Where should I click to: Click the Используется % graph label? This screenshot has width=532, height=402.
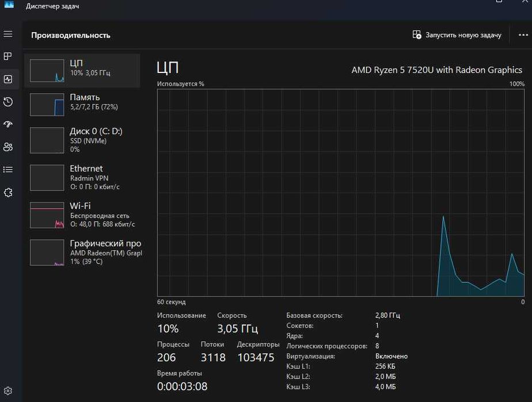coord(181,84)
